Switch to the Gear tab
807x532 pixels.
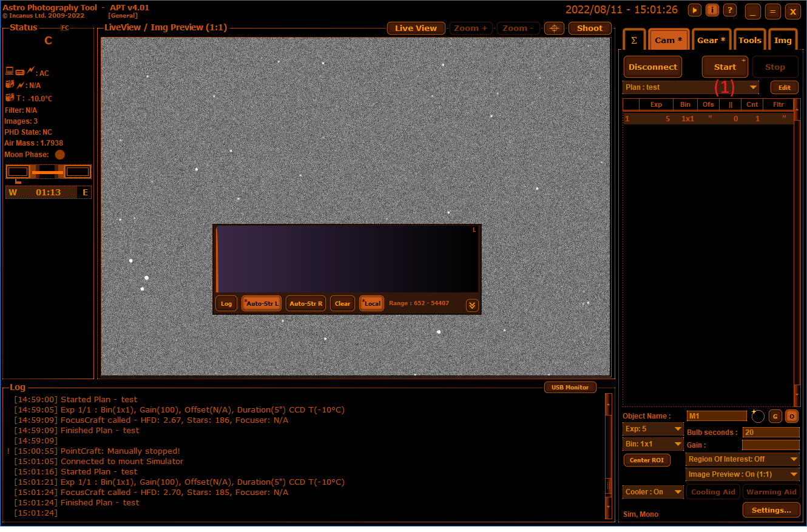tap(711, 40)
